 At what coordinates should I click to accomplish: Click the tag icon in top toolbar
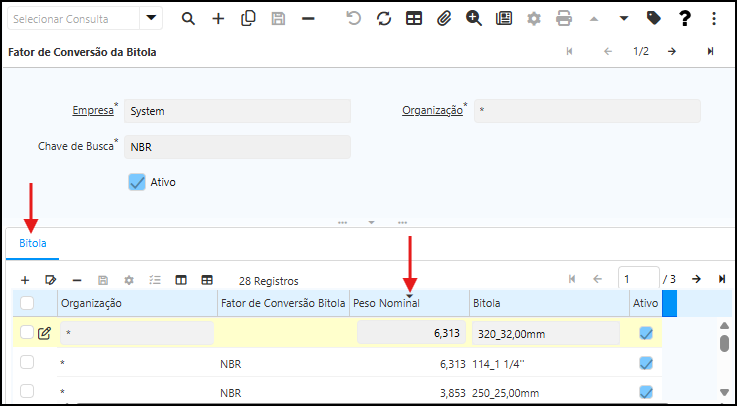(x=654, y=19)
